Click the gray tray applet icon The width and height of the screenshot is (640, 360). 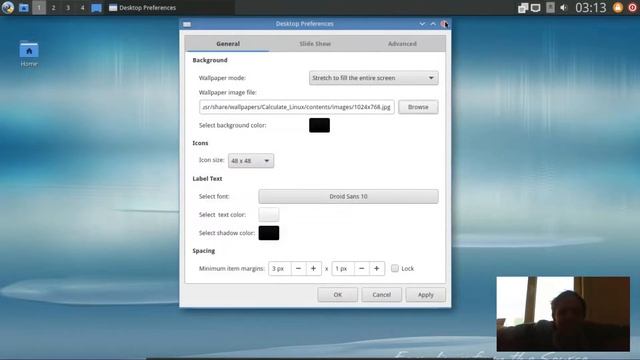[550, 8]
